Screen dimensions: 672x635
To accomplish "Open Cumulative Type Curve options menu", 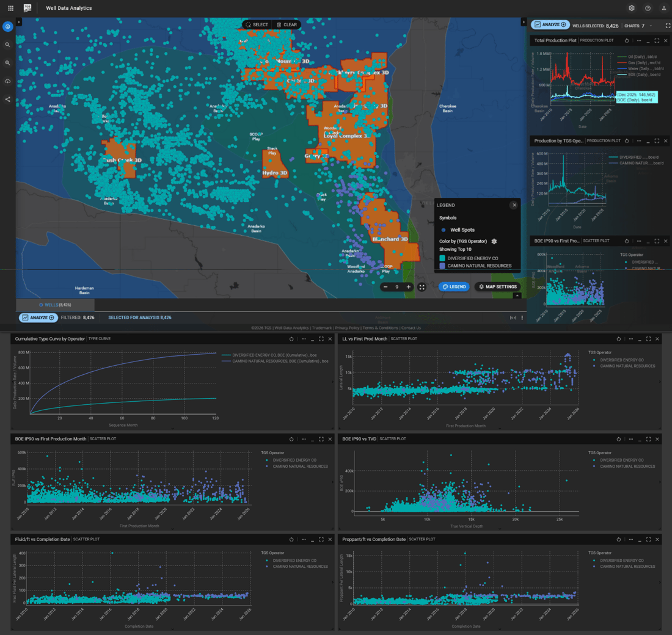I will [x=304, y=339].
